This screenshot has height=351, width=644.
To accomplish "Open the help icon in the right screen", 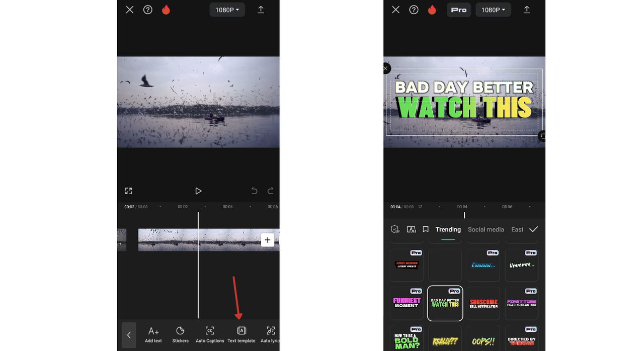I will 414,10.
